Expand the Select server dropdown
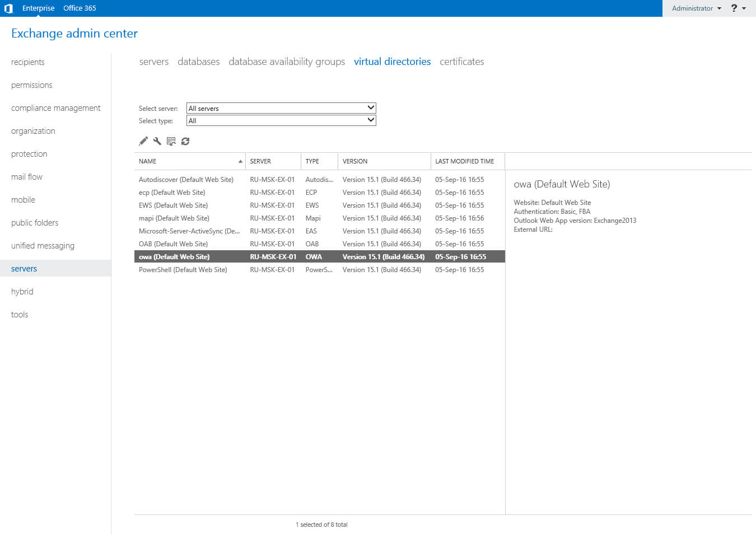The height and width of the screenshot is (543, 756). [x=281, y=108]
